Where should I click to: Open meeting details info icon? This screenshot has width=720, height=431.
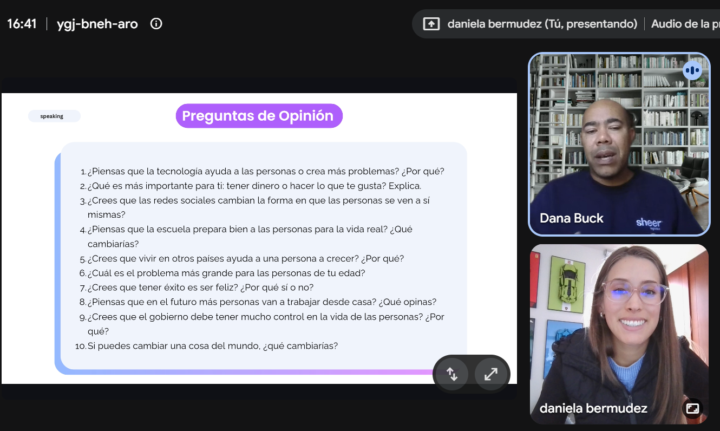point(156,24)
